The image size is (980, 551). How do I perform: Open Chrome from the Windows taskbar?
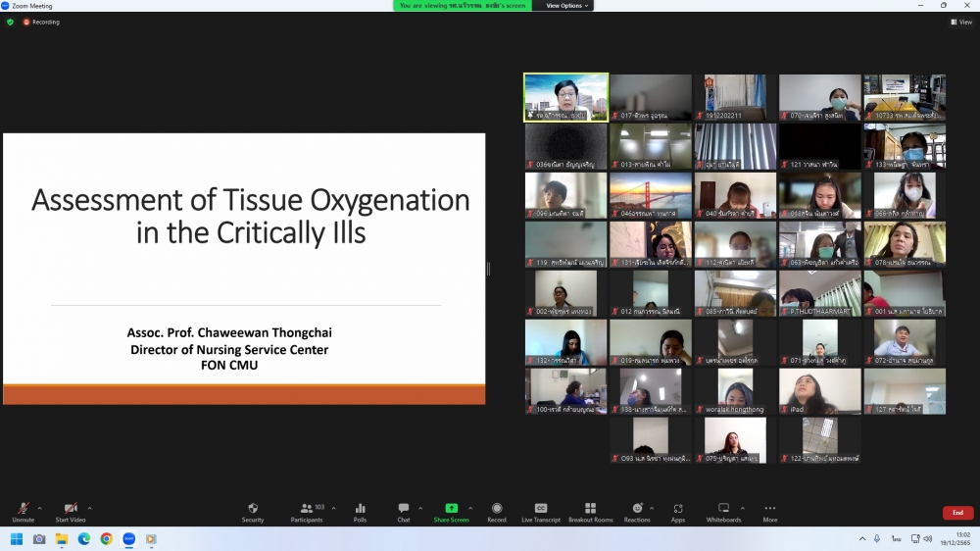pyautogui.click(x=106, y=539)
